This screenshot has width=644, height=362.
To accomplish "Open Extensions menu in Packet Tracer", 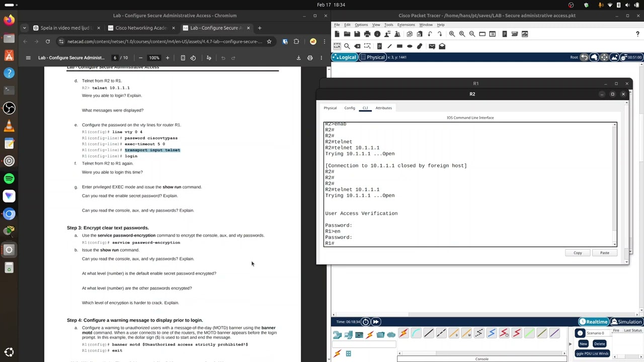I will click(x=406, y=25).
